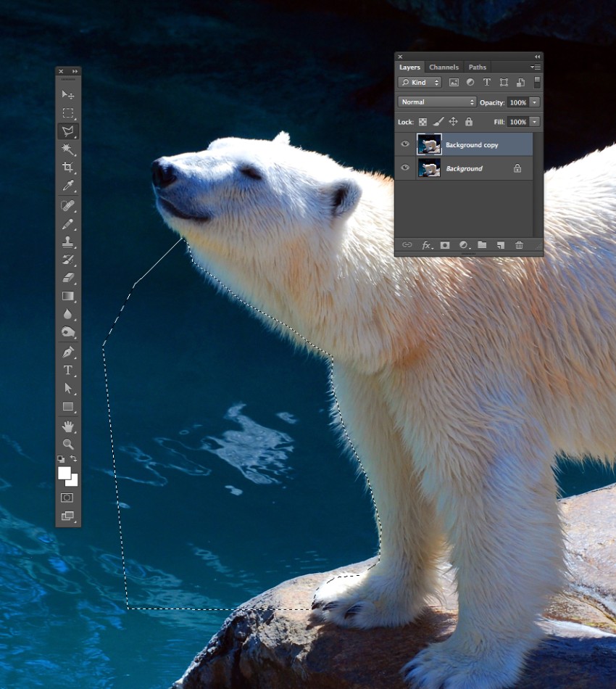The width and height of the screenshot is (616, 689).
Task: Toggle lock image pixels
Action: tap(438, 122)
